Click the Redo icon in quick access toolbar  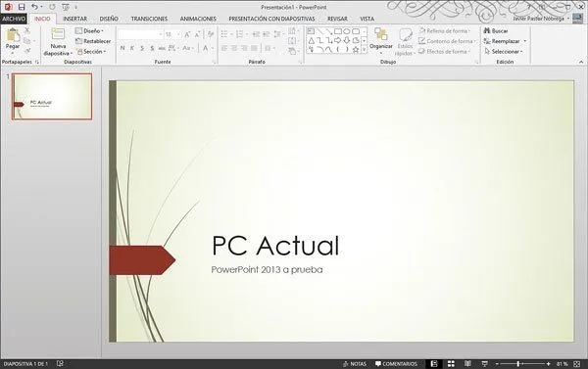click(52, 7)
